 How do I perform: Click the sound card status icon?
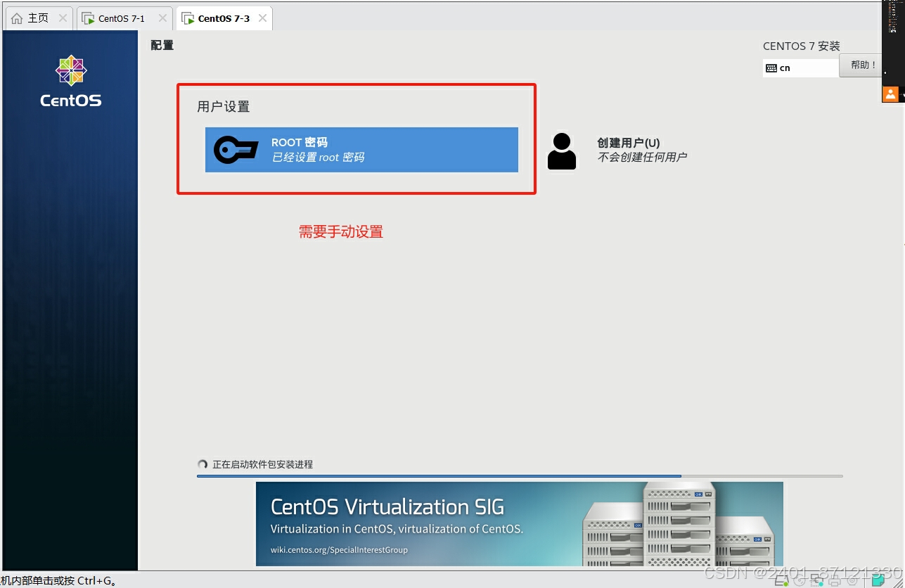point(852,580)
